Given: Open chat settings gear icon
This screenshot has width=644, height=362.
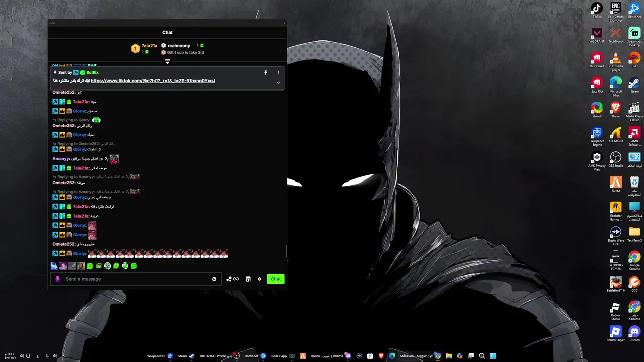Looking at the screenshot, I should click(x=259, y=279).
